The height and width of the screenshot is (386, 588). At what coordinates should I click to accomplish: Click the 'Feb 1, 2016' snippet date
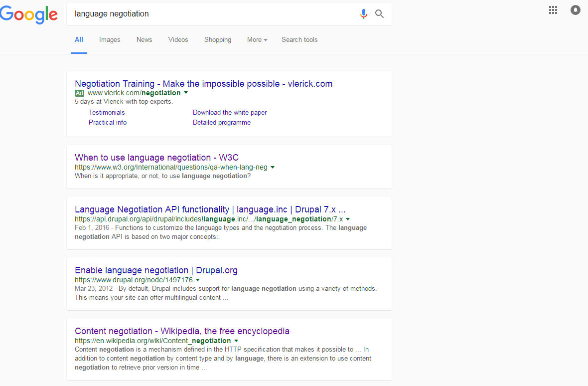pyautogui.click(x=92, y=228)
